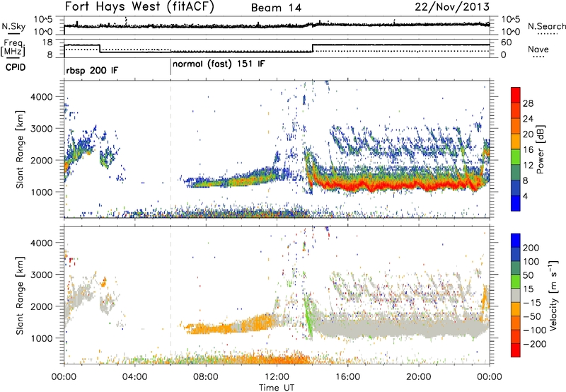Click the 'Time UT' axis title
Screen dimensions: 566x392
point(277,388)
